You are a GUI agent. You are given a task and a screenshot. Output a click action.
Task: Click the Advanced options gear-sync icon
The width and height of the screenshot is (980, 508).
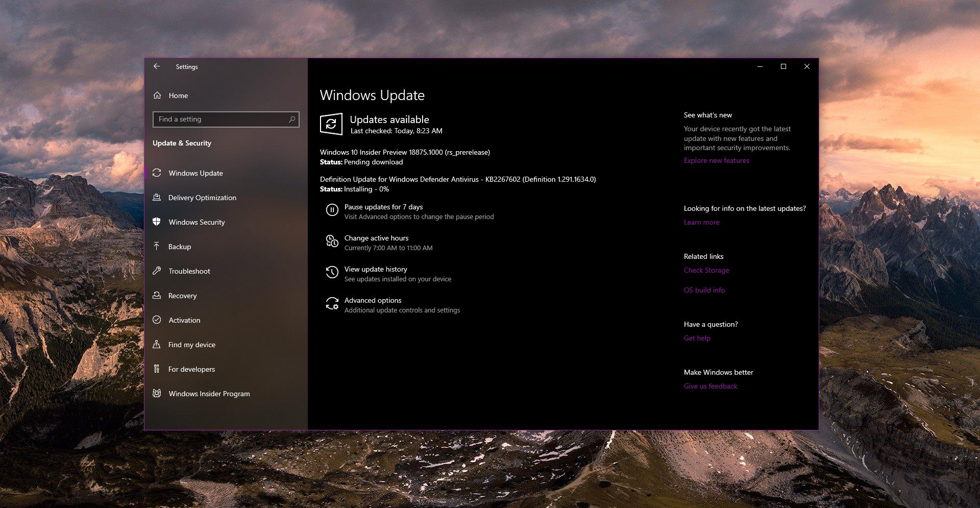pyautogui.click(x=332, y=303)
